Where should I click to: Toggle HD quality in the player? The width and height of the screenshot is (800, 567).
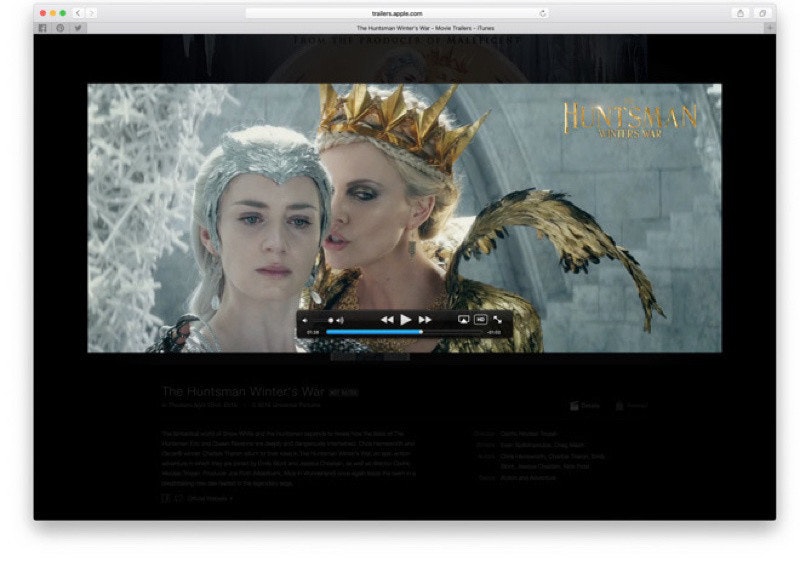coord(480,319)
